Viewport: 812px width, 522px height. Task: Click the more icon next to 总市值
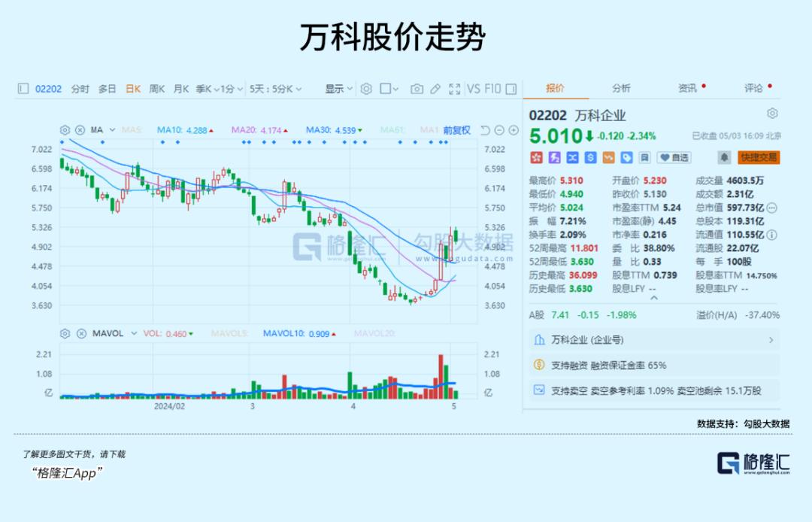click(771, 208)
